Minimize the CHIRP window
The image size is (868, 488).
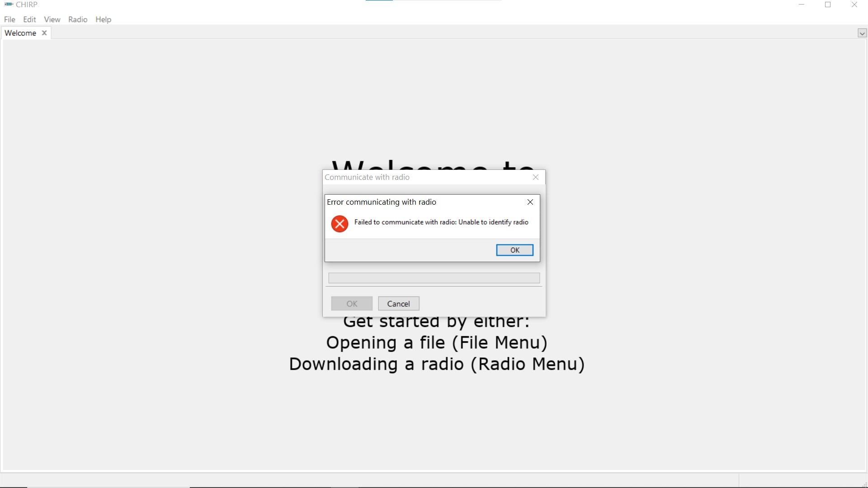click(802, 5)
